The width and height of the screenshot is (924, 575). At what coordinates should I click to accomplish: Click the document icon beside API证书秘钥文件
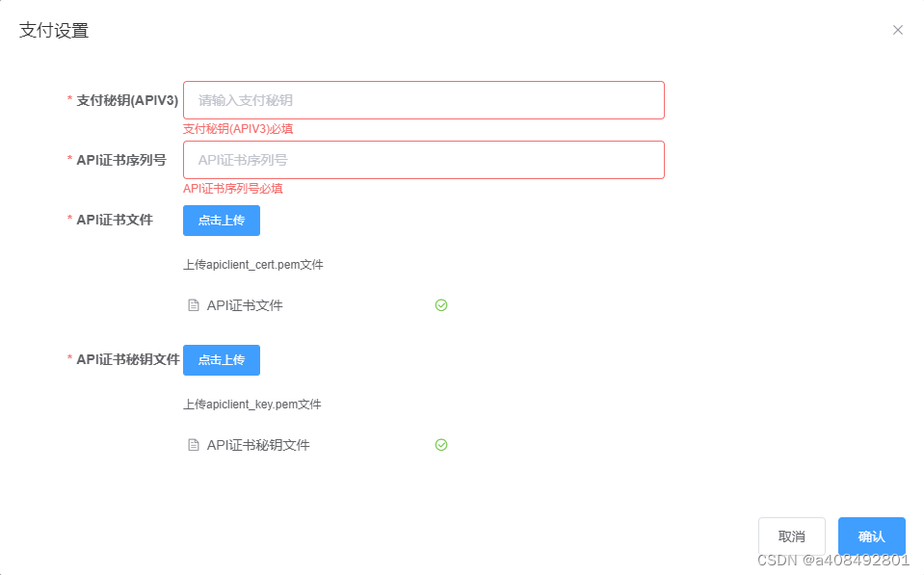[x=194, y=444]
